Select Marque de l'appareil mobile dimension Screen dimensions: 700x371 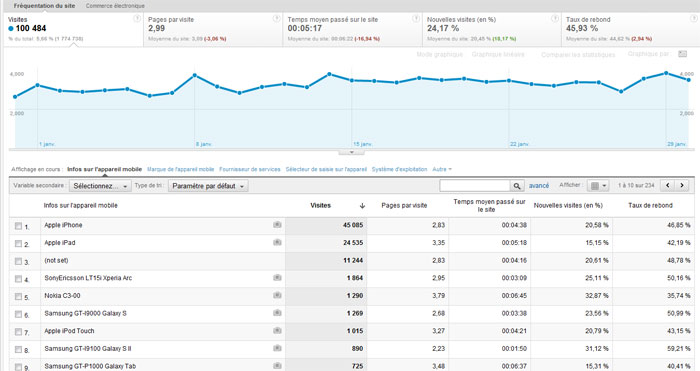(181, 169)
